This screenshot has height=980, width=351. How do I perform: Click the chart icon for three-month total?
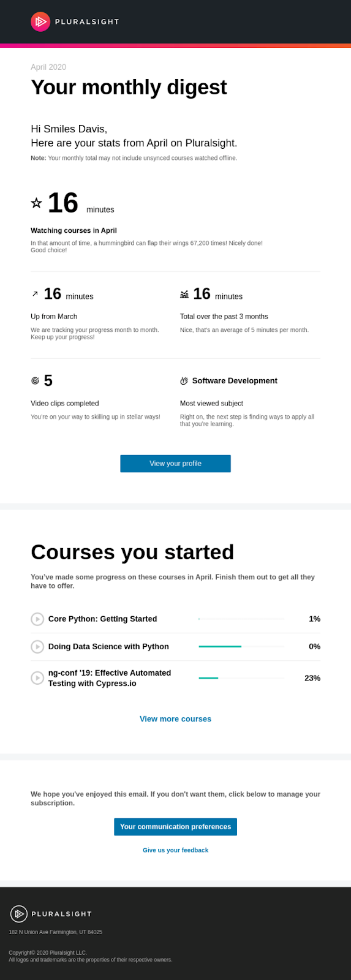(184, 294)
